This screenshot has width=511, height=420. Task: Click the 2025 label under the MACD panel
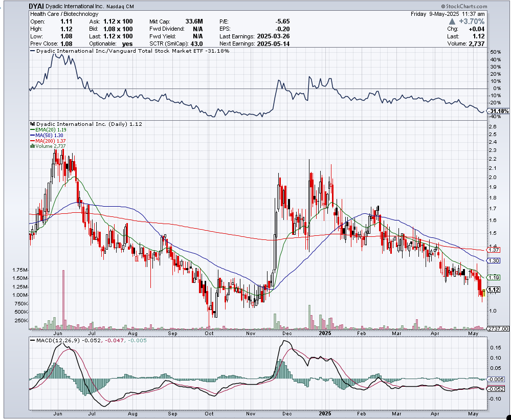coord(325,413)
